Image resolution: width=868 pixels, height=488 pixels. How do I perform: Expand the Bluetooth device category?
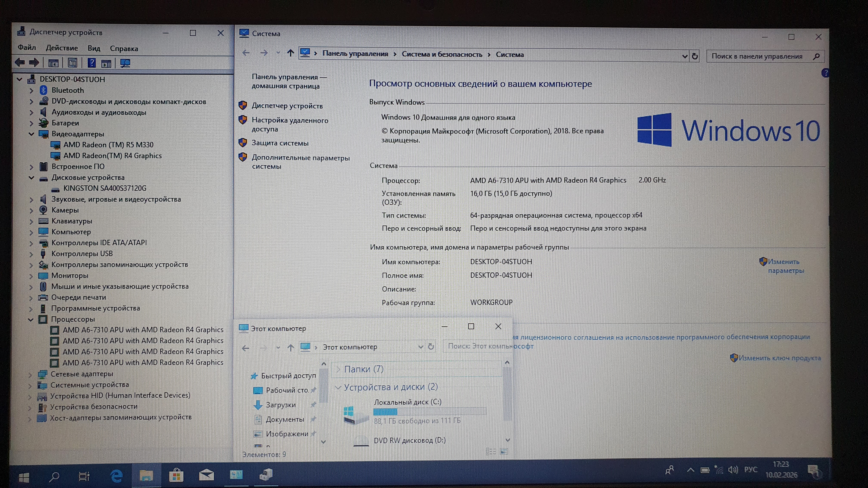(x=31, y=91)
